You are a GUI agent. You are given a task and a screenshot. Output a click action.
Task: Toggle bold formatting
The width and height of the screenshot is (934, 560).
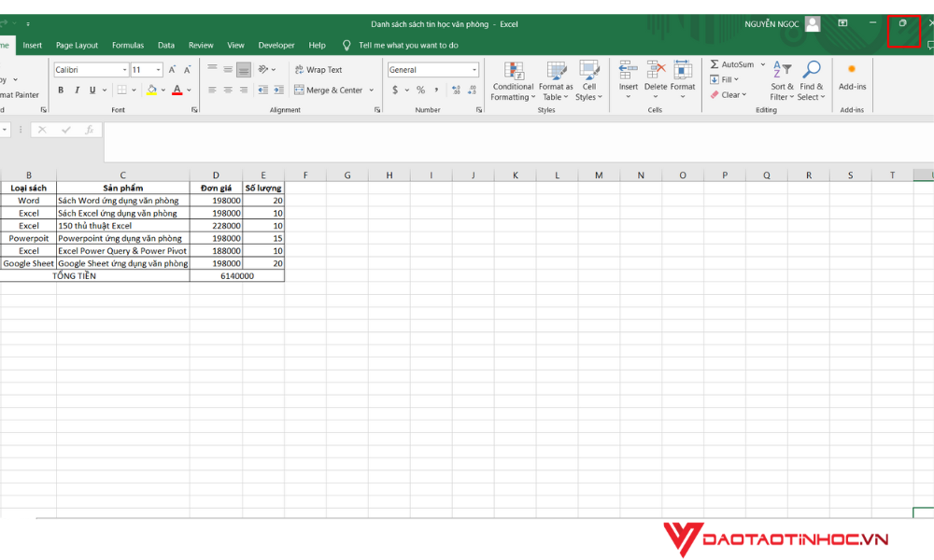click(x=61, y=90)
